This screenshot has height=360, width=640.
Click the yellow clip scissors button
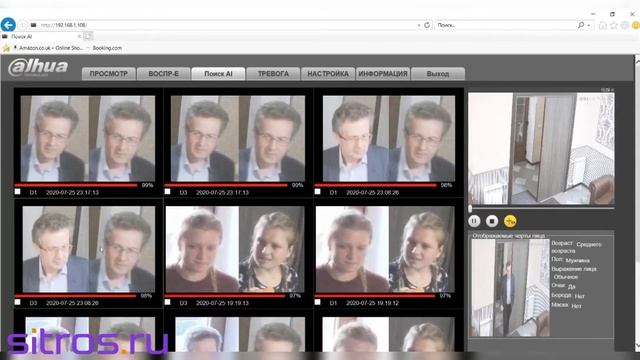(510, 221)
